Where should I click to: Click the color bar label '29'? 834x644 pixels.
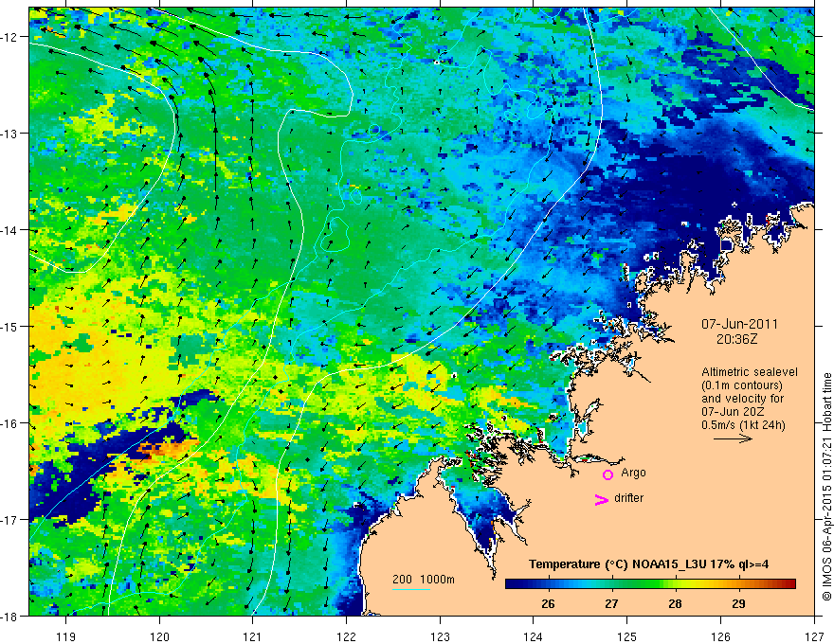[738, 603]
